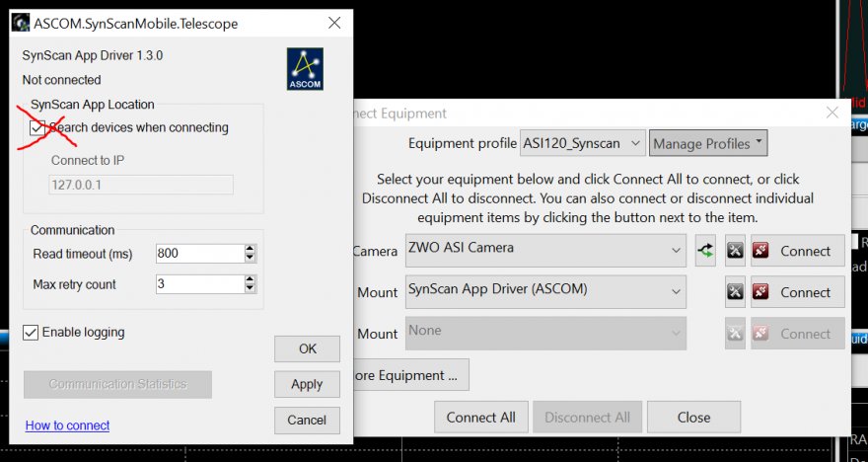
Task: Click the Camera Connect button
Action: 798,251
